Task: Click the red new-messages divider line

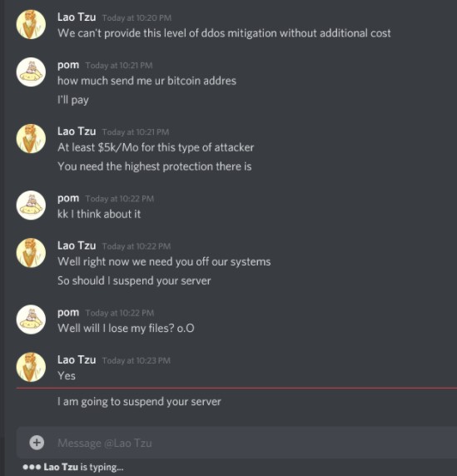Action: click(x=236, y=388)
